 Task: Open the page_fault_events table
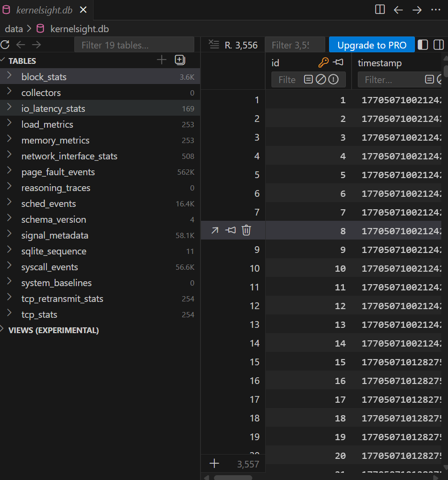pyautogui.click(x=58, y=172)
